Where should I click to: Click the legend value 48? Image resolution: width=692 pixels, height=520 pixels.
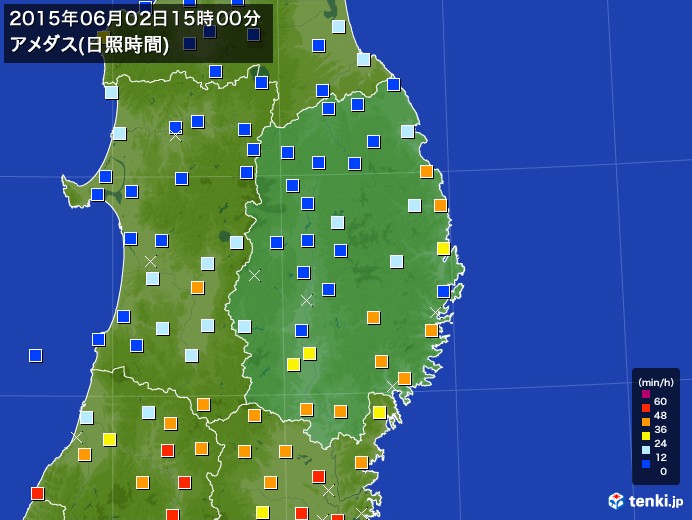pyautogui.click(x=660, y=415)
